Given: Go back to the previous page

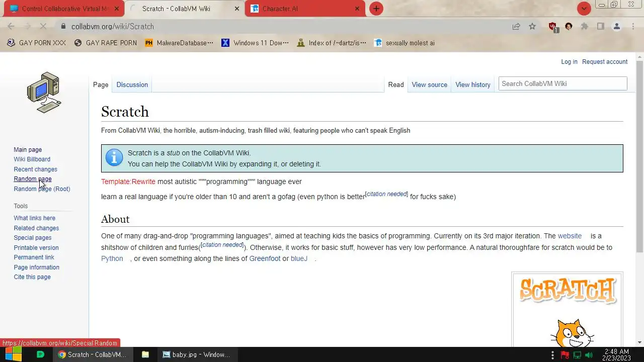Looking at the screenshot, I should click(x=11, y=26).
